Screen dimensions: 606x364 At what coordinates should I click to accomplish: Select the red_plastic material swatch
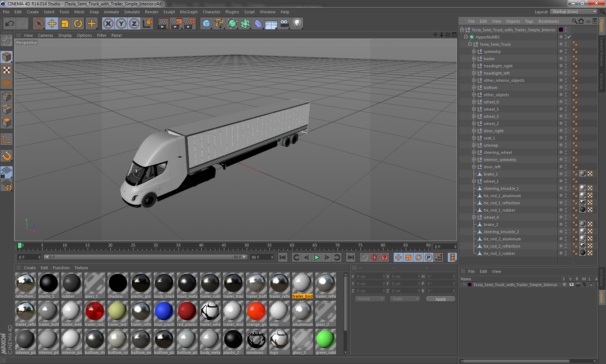(187, 314)
